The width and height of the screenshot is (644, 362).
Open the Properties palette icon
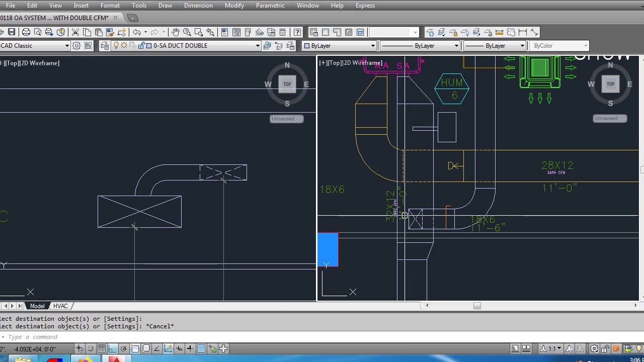[x=224, y=32]
